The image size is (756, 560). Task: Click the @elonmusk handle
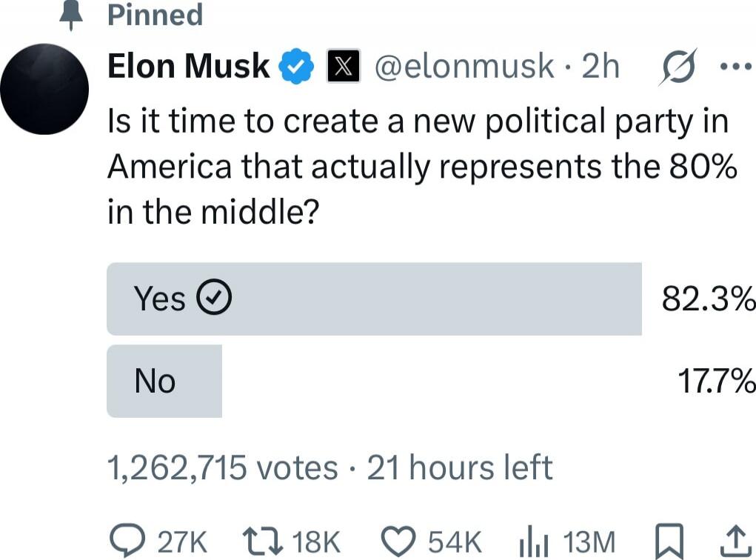coord(464,66)
